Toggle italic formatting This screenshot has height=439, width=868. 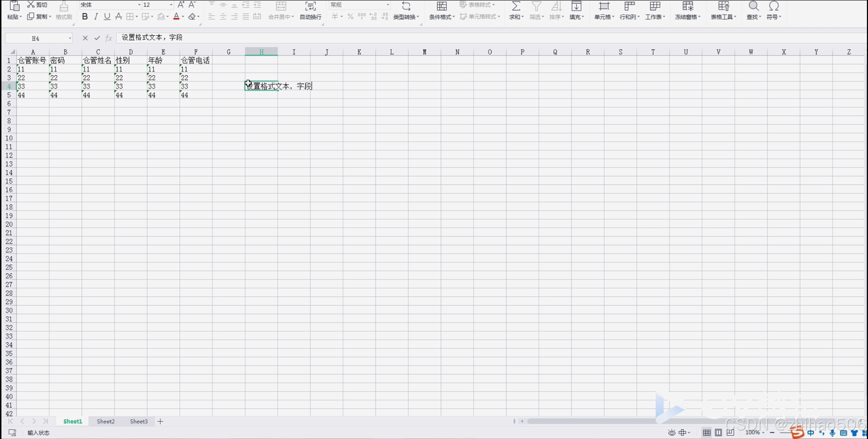click(x=96, y=16)
